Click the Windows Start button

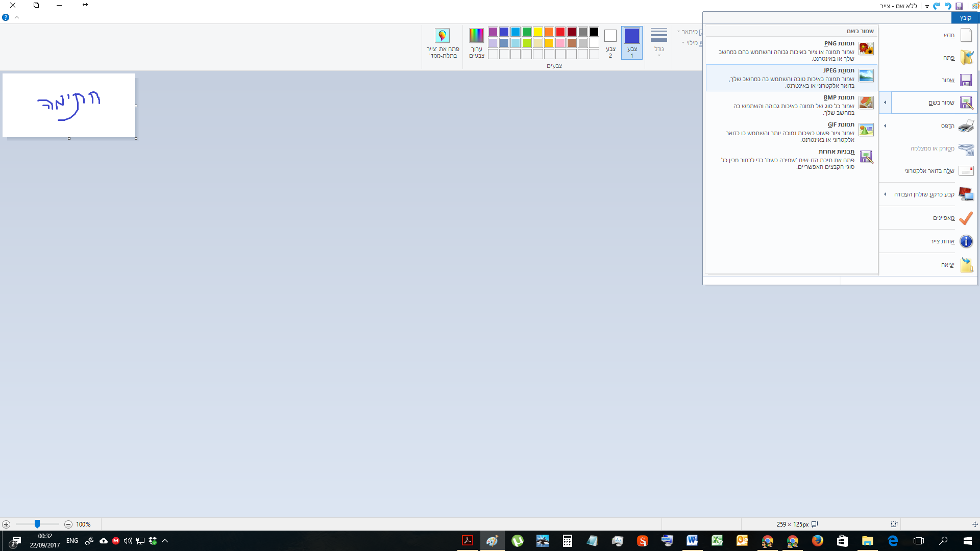pos(968,541)
